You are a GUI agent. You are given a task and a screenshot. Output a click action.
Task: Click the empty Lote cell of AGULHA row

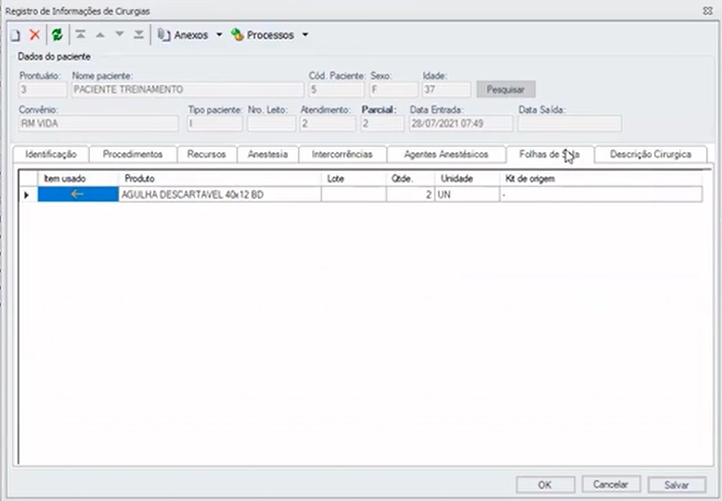click(x=354, y=195)
